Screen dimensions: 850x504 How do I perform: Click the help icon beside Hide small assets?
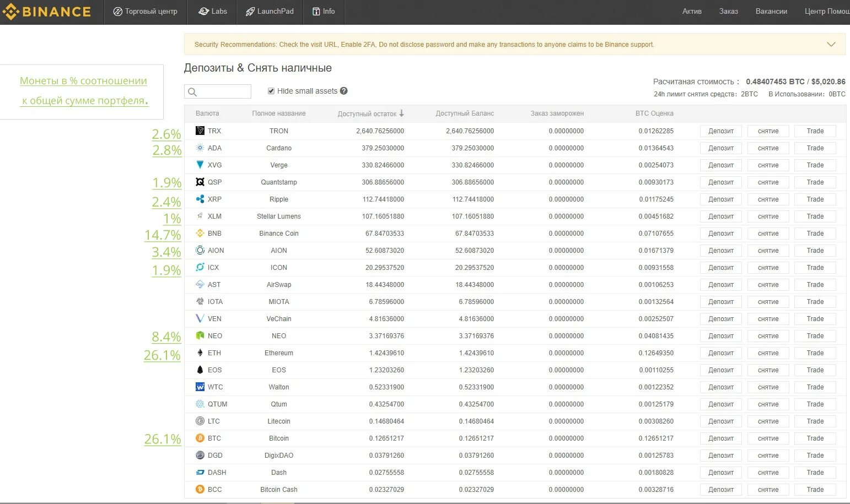point(344,91)
